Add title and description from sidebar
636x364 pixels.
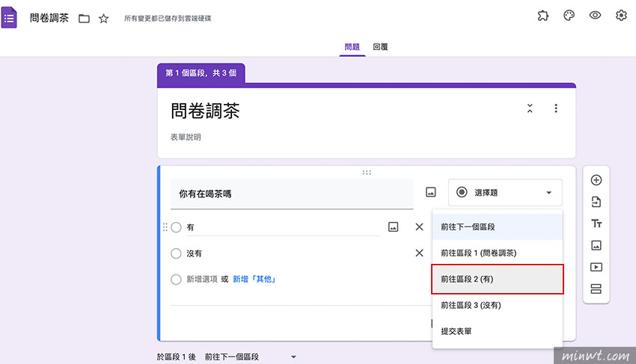pos(596,223)
